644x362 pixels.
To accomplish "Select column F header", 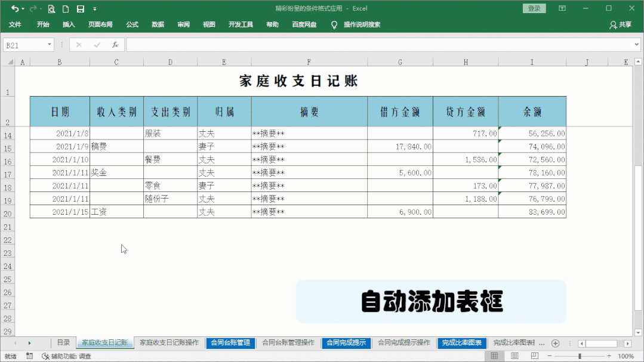I will pyautogui.click(x=309, y=62).
